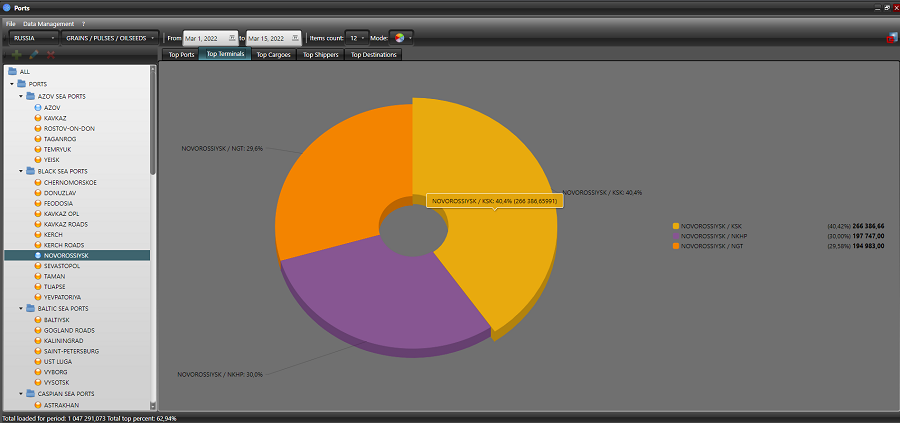
Task: Select KALININGRAD in the port tree
Action: (x=63, y=341)
